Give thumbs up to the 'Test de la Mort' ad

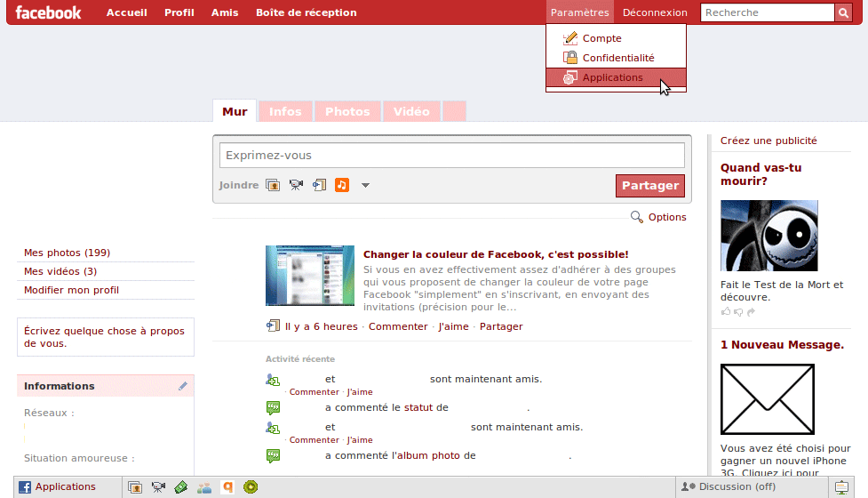[x=726, y=312]
